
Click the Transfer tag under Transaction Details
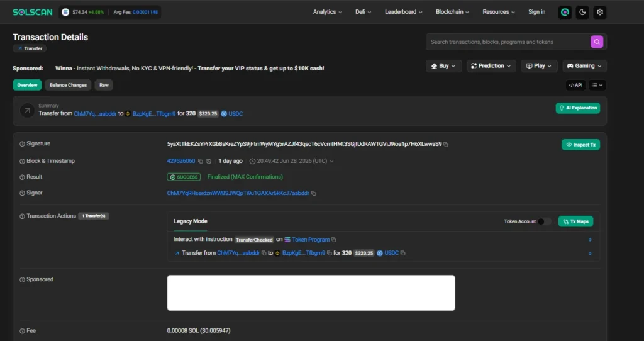click(x=30, y=48)
